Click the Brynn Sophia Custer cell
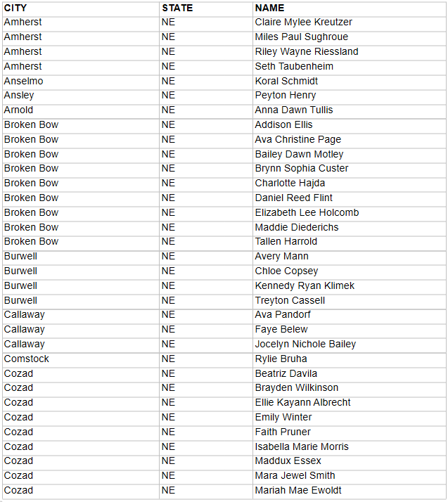Image resolution: width=448 pixels, height=502 pixels. coord(301,169)
